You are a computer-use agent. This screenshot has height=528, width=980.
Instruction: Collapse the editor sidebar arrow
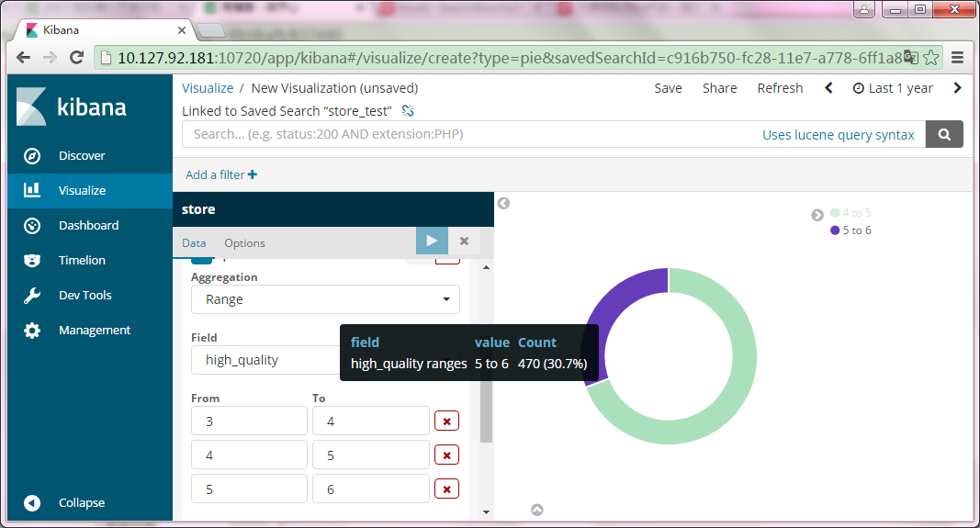pos(503,203)
